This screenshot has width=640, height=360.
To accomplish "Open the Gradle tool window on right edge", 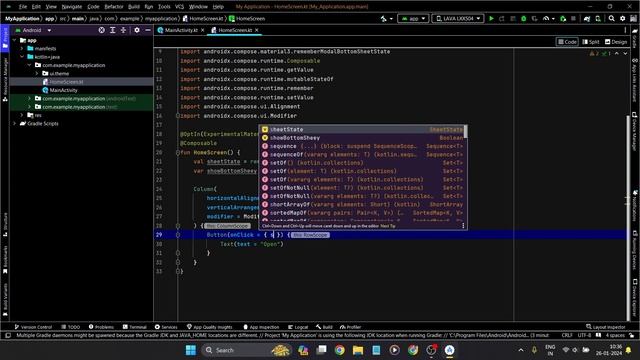I will [635, 38].
